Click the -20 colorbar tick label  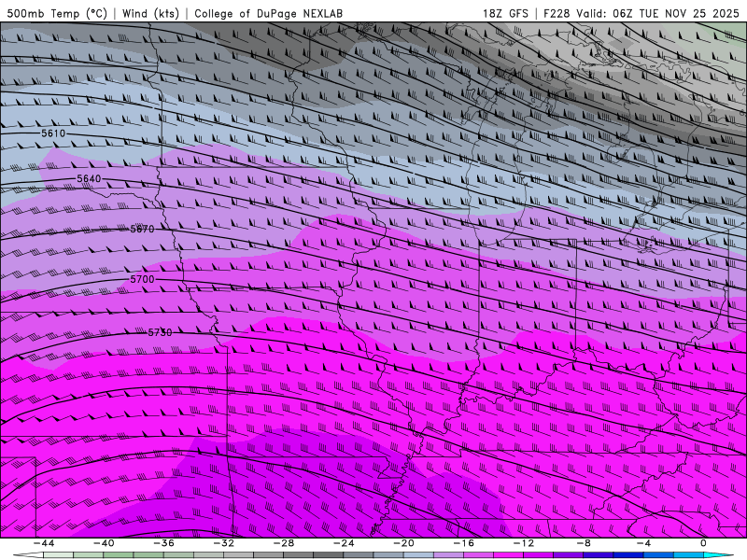click(x=403, y=543)
